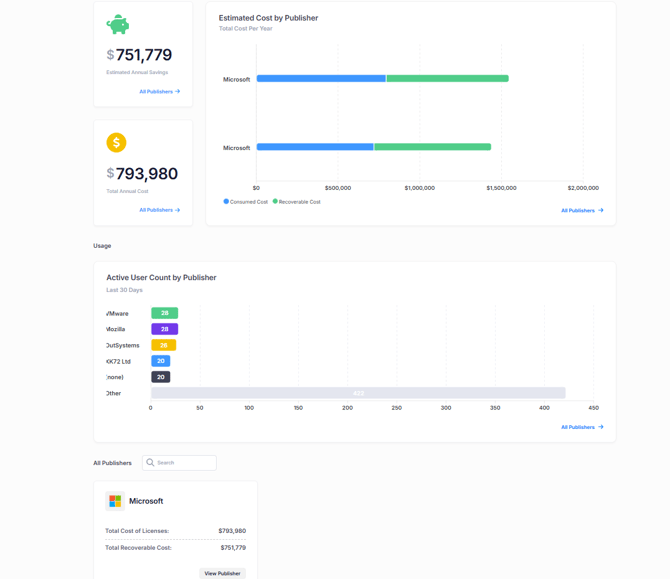Click the VMware green bar
Screen dimensions: 670x579
165,313
